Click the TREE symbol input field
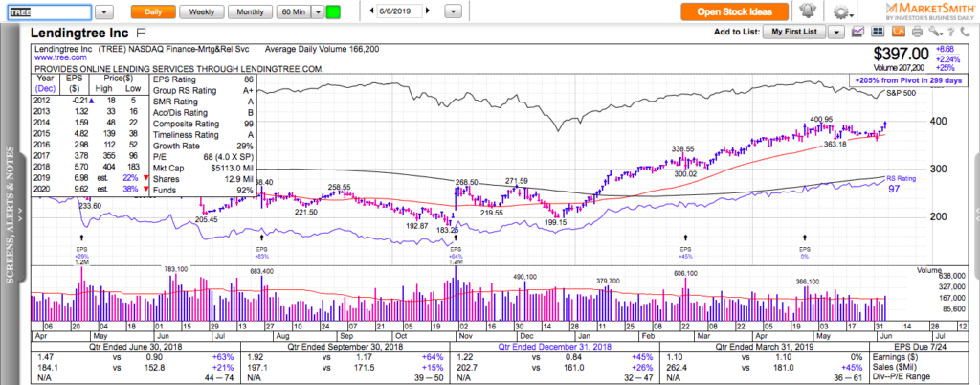Image resolution: width=980 pixels, height=385 pixels. [50, 11]
